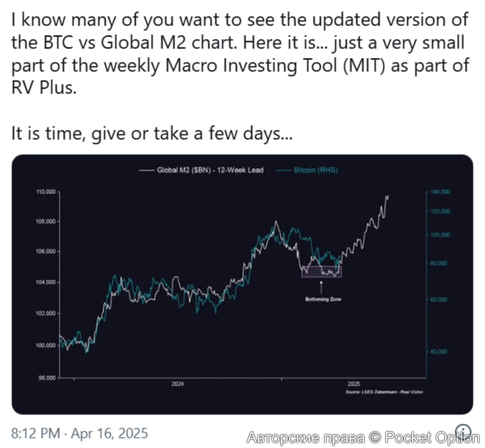Select the Global M2 12-Week Lead legend label
Image resolution: width=485 pixels, height=448 pixels.
click(210, 170)
